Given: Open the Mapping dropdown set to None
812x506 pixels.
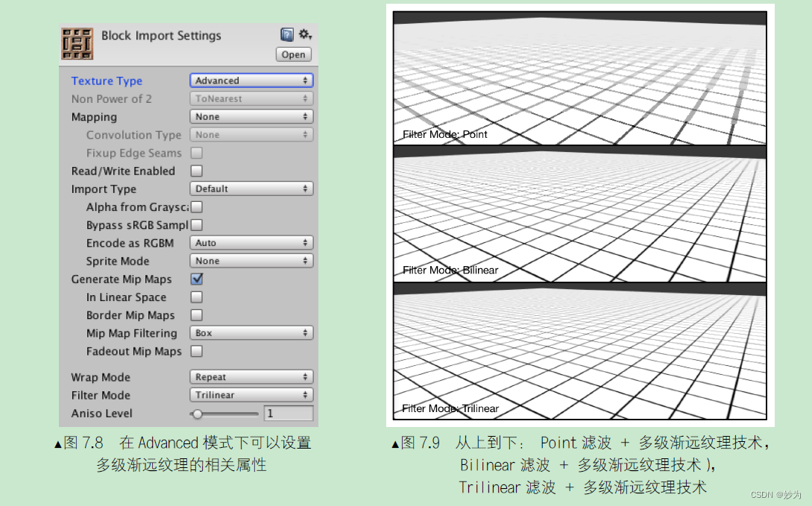Looking at the screenshot, I should click(251, 116).
